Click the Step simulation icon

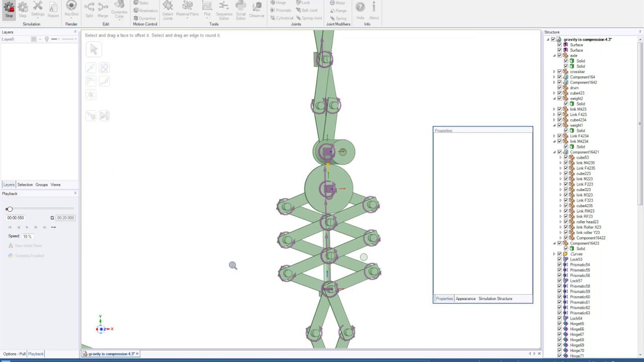coord(23,10)
